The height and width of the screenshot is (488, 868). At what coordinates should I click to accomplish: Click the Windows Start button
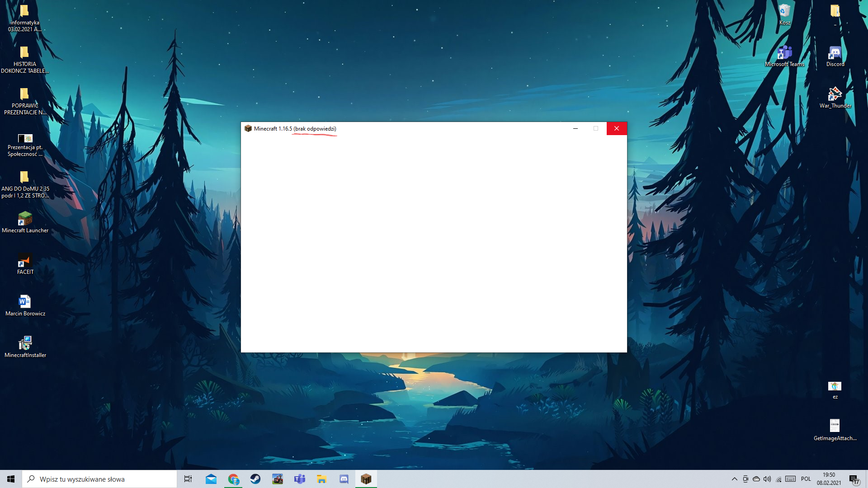pos(11,479)
